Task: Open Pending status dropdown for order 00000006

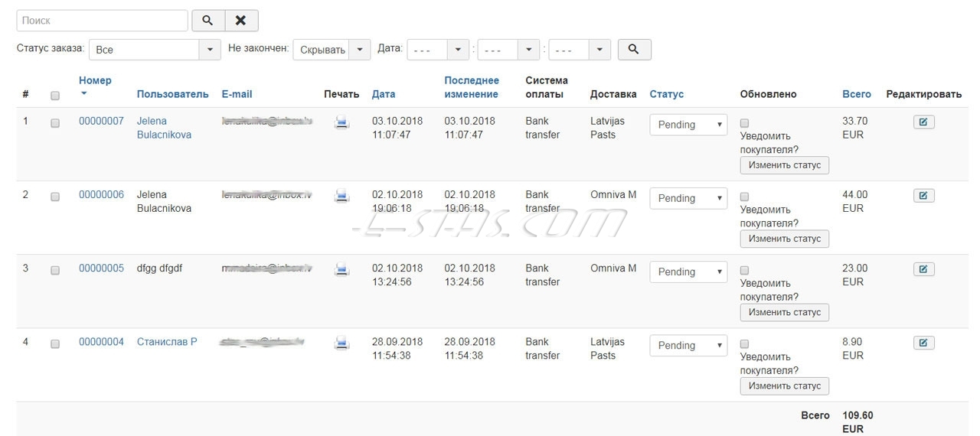Action: pyautogui.click(x=688, y=198)
